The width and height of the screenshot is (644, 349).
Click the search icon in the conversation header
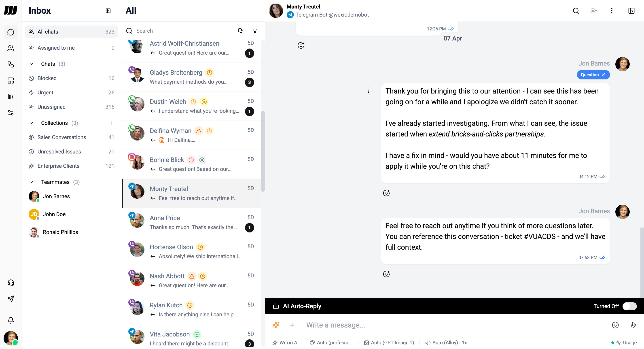[576, 11]
